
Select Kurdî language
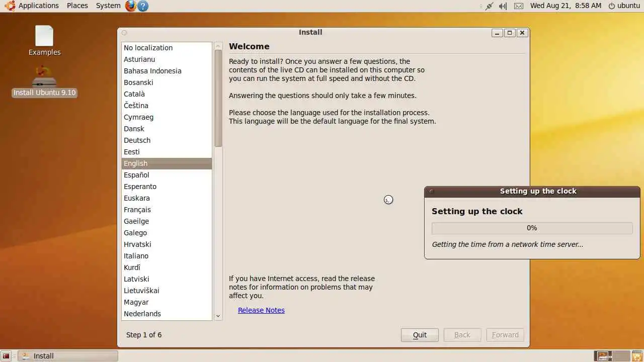tap(167, 267)
